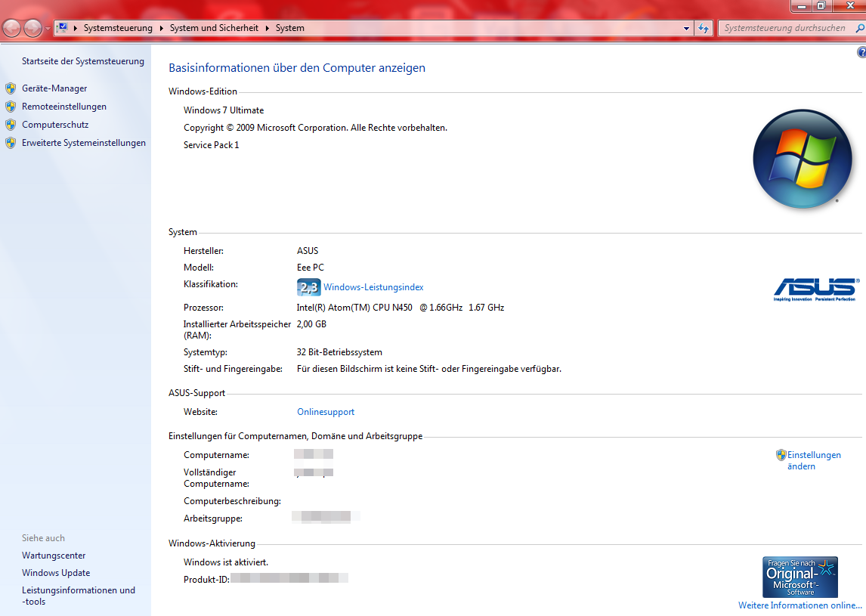Click the Intel Atom CPU N450 processor text
The width and height of the screenshot is (866, 616).
click(x=401, y=308)
